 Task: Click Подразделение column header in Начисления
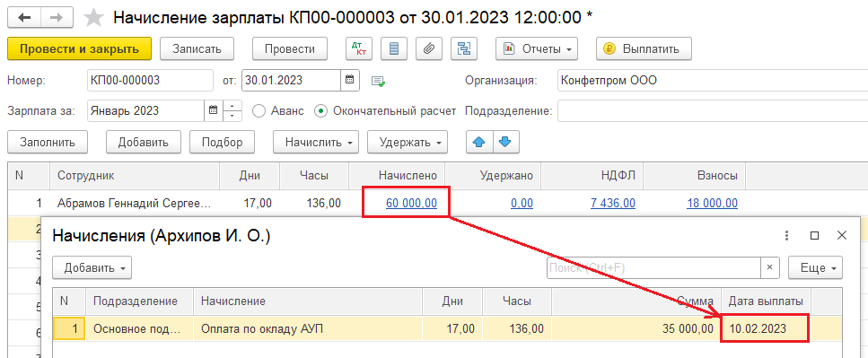tap(139, 301)
